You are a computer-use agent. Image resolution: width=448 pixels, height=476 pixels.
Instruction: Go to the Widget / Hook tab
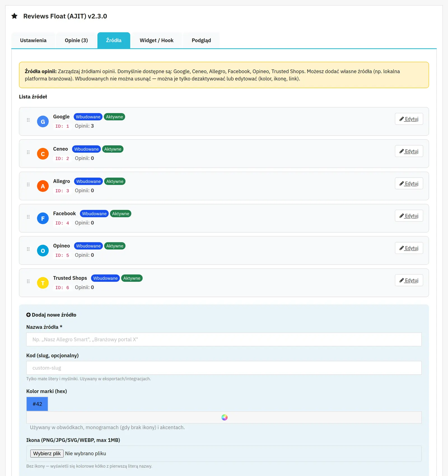point(157,40)
